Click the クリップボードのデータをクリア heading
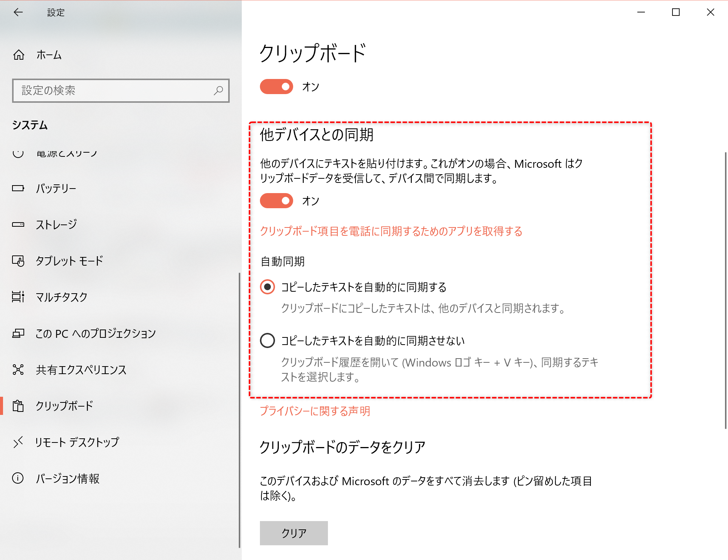728x560 pixels. click(x=342, y=447)
